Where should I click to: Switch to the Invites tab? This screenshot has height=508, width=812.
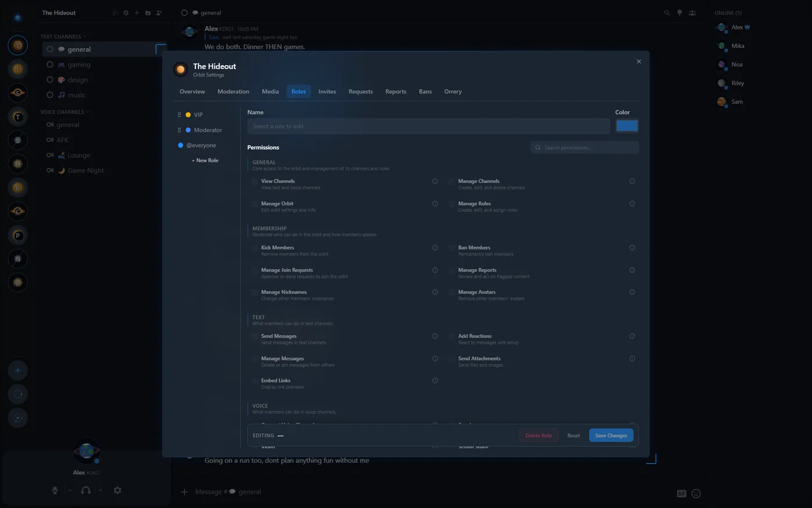pos(327,92)
